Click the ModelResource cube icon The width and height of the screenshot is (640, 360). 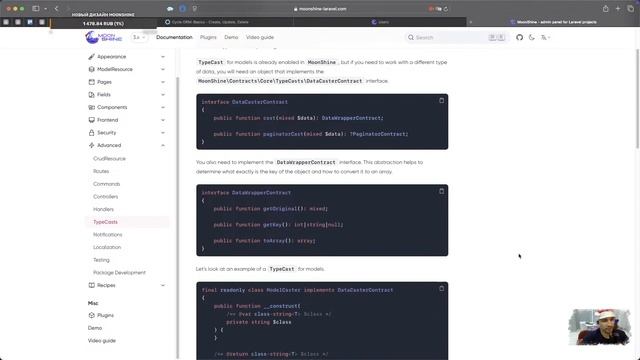pyautogui.click(x=91, y=69)
